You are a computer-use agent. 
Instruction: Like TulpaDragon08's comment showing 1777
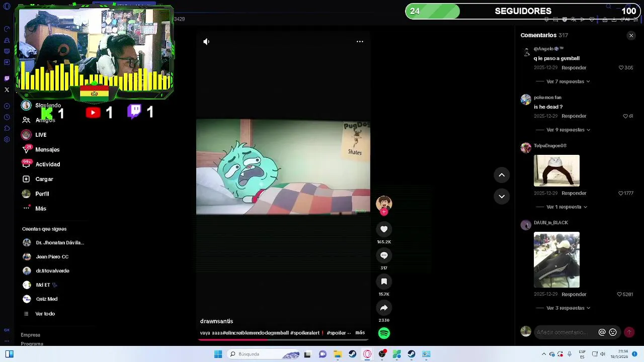pyautogui.click(x=621, y=193)
